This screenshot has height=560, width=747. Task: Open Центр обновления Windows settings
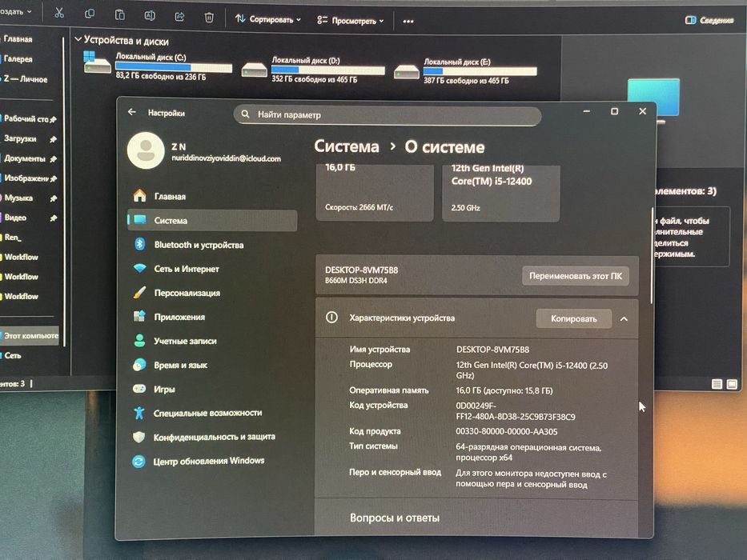[212, 461]
